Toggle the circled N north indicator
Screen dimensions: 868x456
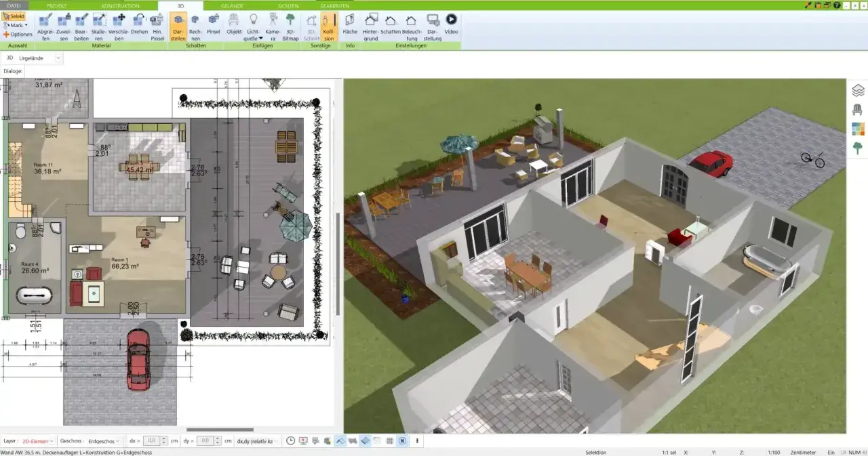tap(402, 440)
